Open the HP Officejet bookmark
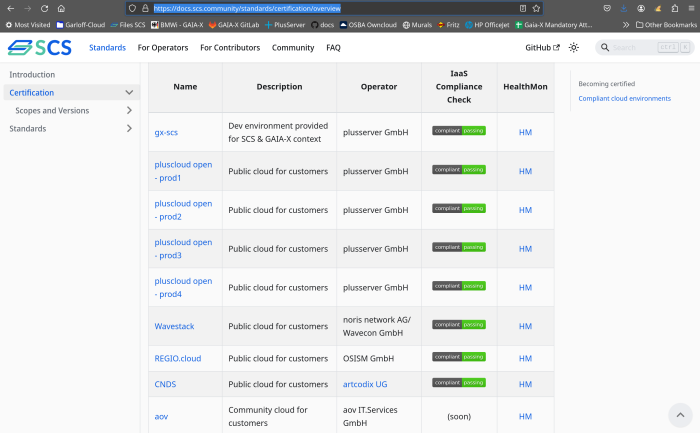This screenshot has height=433, width=700. click(x=487, y=25)
